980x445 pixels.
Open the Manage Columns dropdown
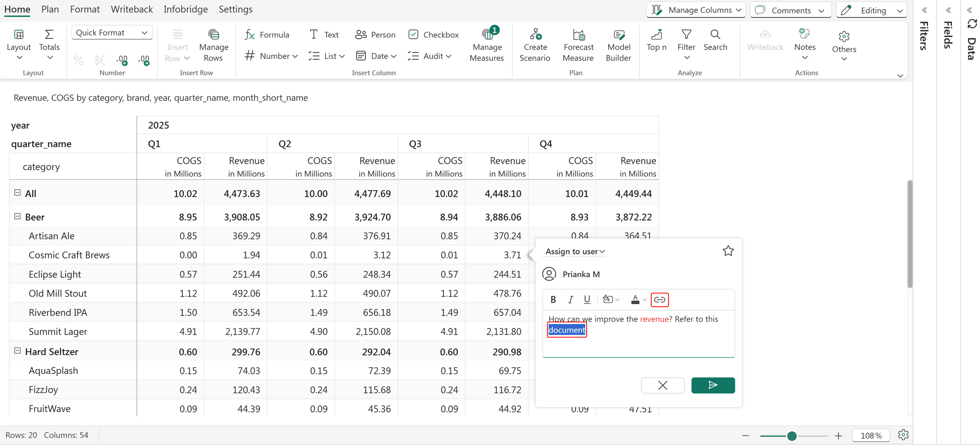pyautogui.click(x=696, y=10)
